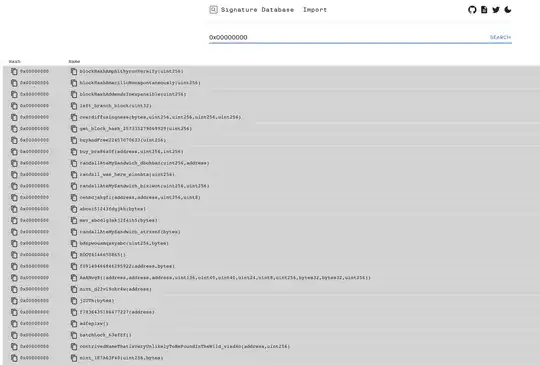
Task: Select randall_was_here signature name text
Action: click(x=127, y=175)
